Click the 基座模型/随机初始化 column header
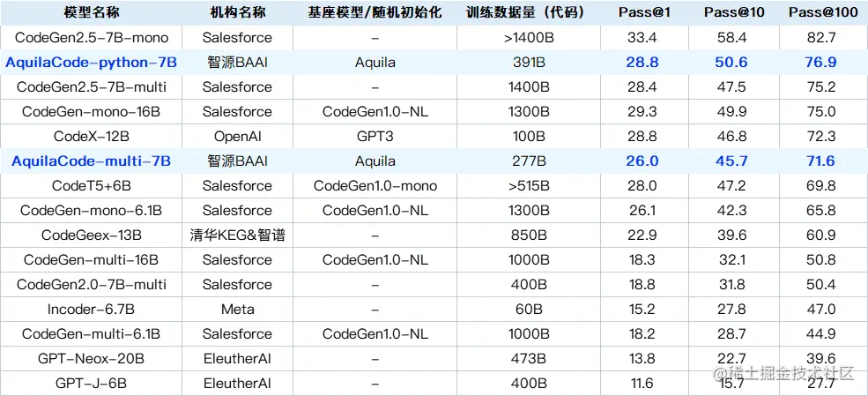The width and height of the screenshot is (868, 396). click(375, 12)
